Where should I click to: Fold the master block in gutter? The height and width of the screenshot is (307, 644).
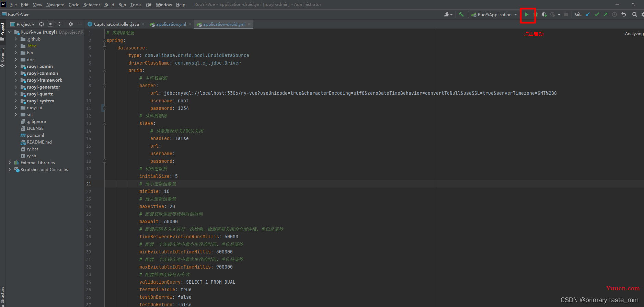coord(104,86)
